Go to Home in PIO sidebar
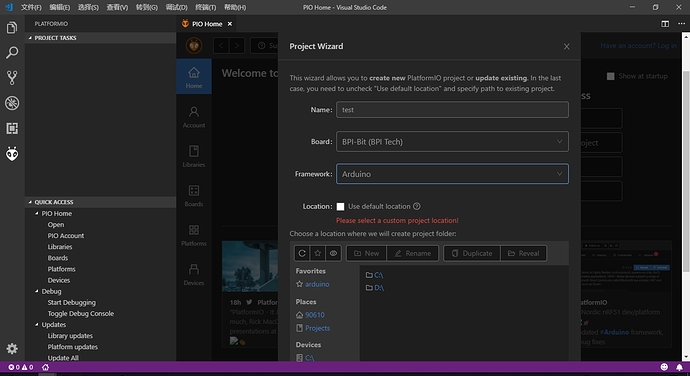The image size is (690, 376). click(194, 77)
